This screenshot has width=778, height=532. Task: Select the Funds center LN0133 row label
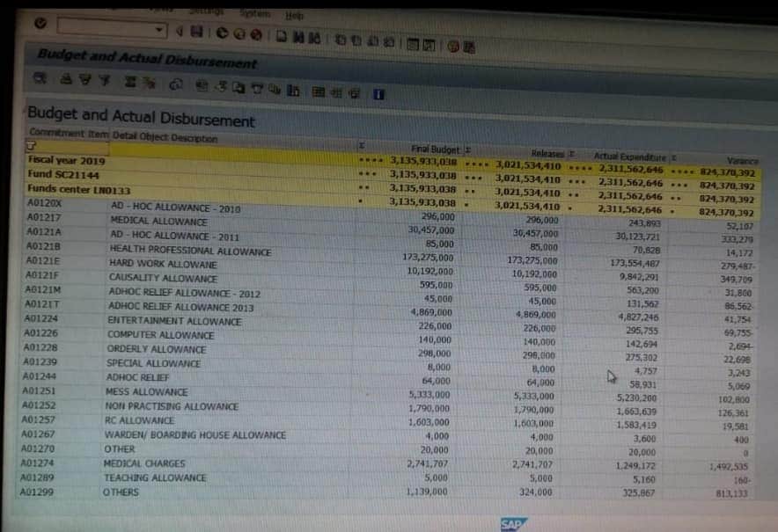point(79,190)
